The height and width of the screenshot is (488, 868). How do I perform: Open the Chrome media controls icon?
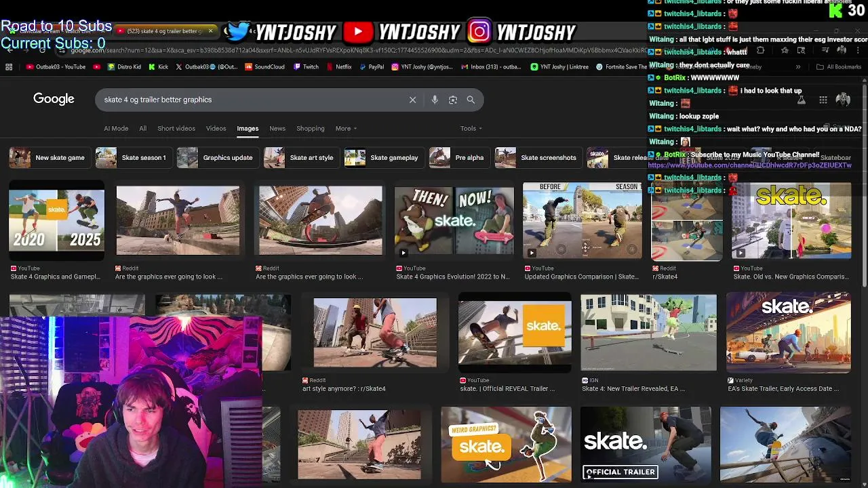[x=825, y=50]
